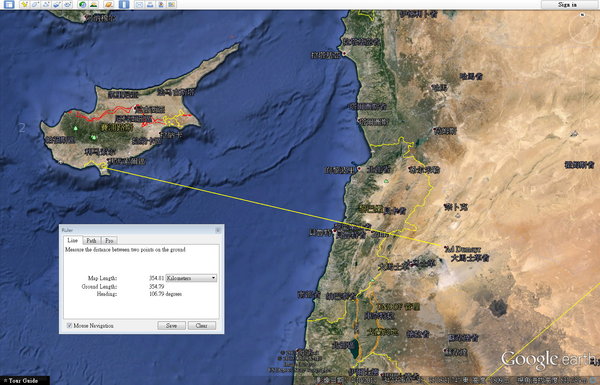Open the Sign in button
Viewport: 600px width, 385px height.
tap(567, 5)
